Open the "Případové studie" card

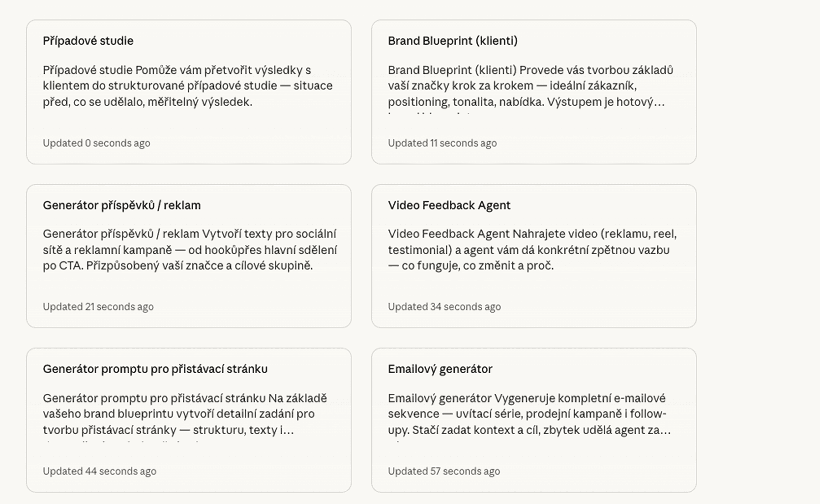(x=189, y=91)
